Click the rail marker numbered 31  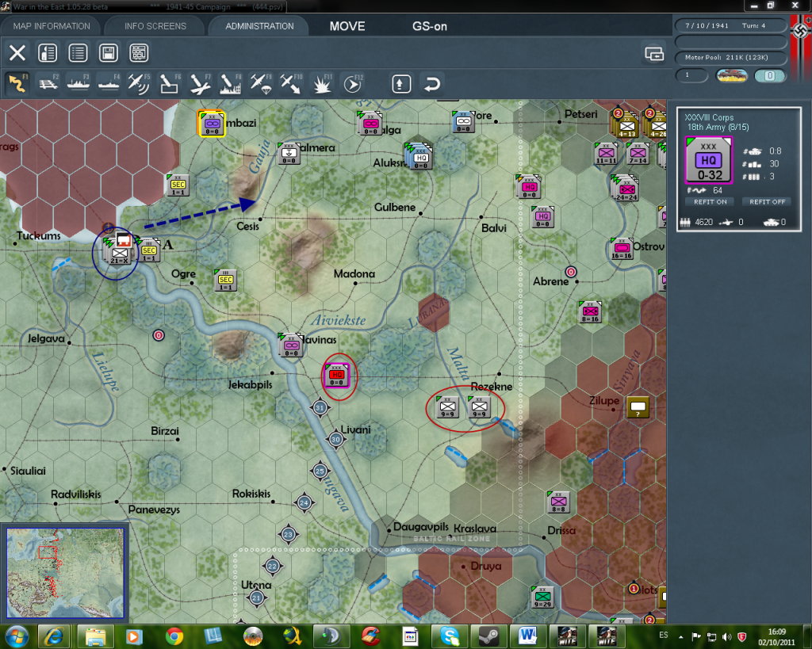click(x=320, y=408)
